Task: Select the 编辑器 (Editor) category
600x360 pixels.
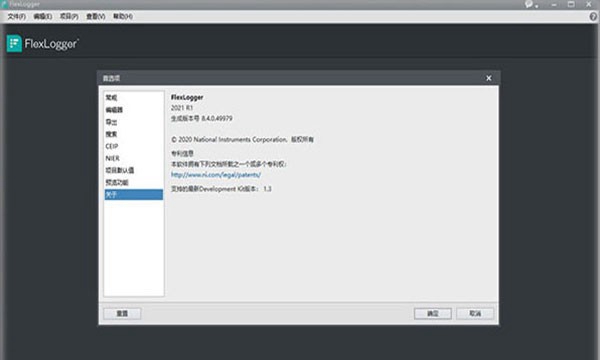Action: (x=134, y=110)
